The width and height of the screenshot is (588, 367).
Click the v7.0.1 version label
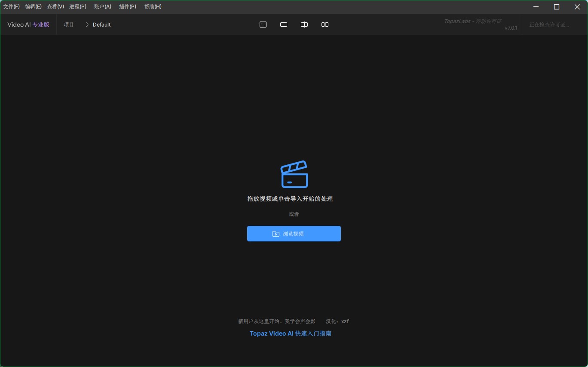(x=511, y=28)
